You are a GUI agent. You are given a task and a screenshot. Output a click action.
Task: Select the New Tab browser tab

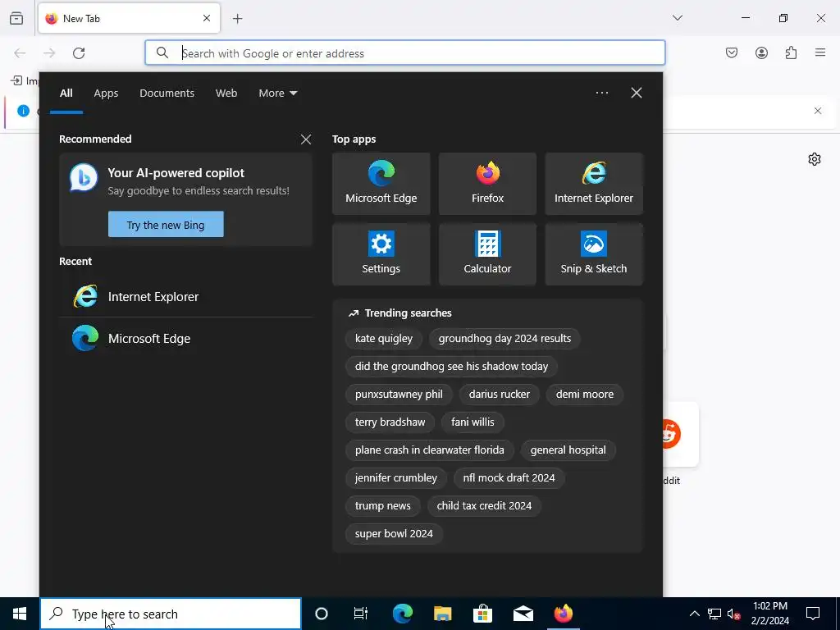129,18
